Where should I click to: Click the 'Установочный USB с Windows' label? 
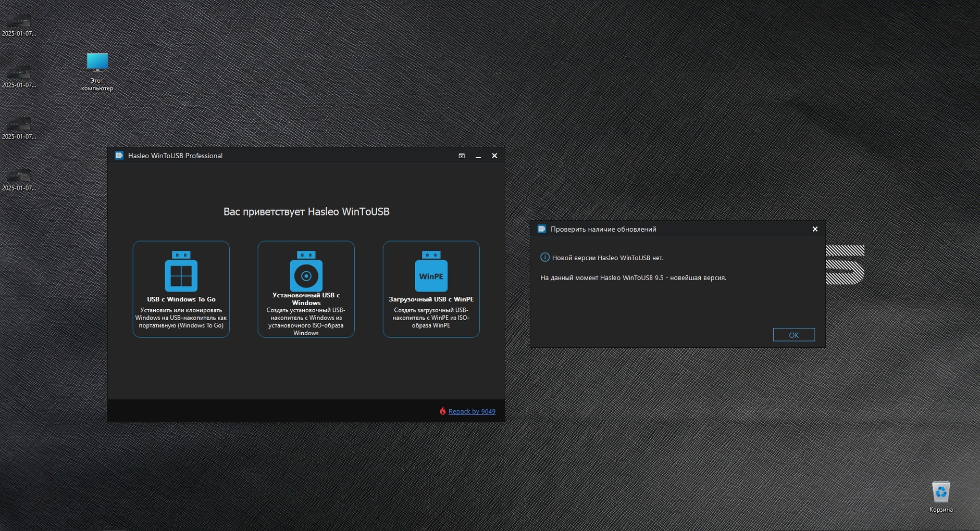coord(306,299)
